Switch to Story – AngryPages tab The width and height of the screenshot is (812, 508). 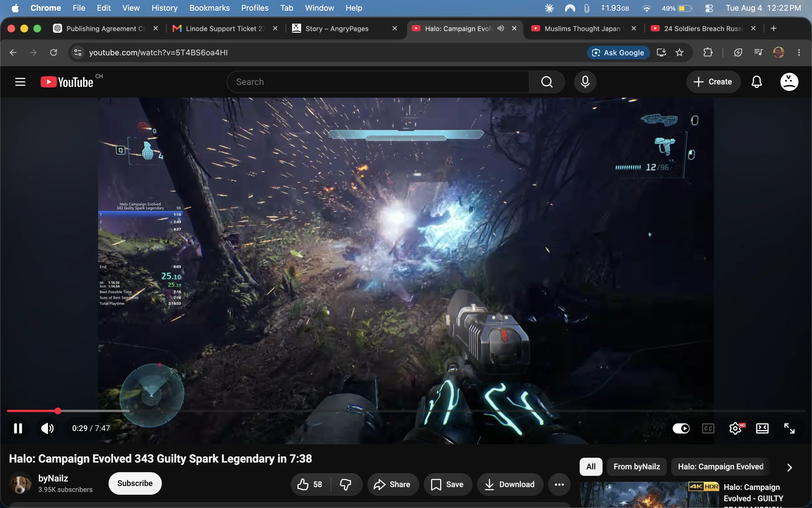point(344,29)
